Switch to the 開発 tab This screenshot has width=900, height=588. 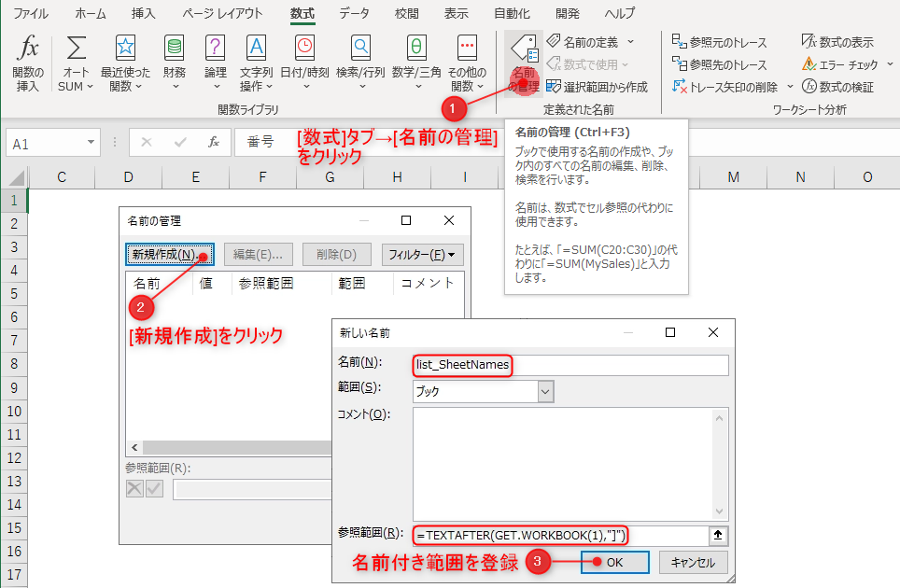tap(567, 13)
